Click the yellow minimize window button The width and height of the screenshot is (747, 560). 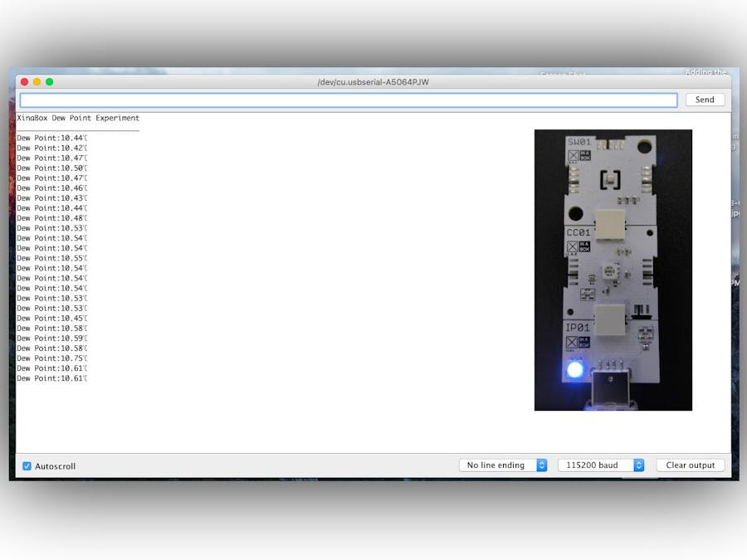37,82
